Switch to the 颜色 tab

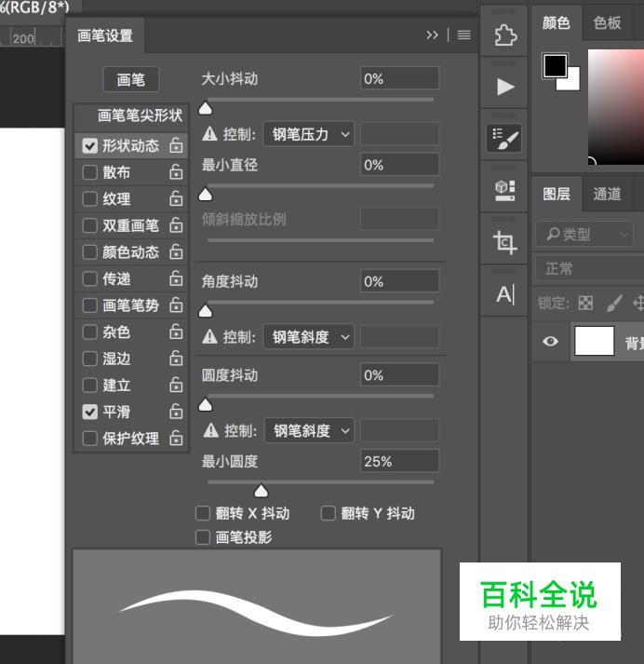click(x=556, y=23)
